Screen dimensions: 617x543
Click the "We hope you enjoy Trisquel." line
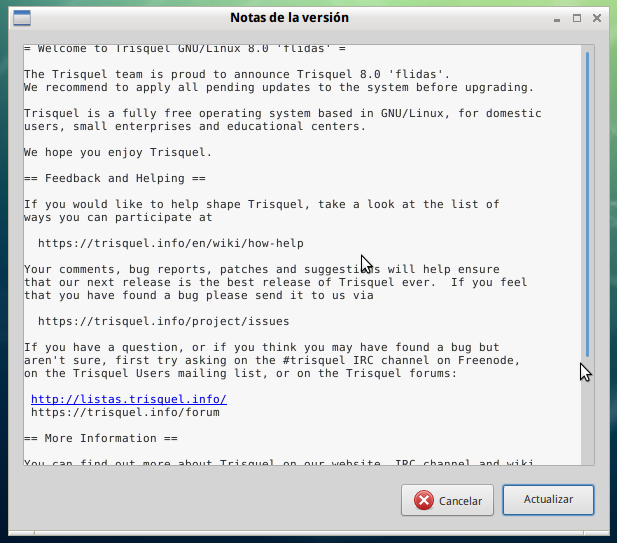pos(118,152)
